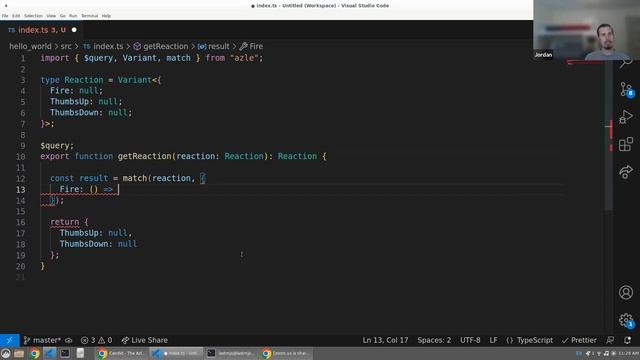Image resolution: width=640 pixels, height=360 pixels.
Task: Launch VS Code from taskbar quick launch
Action: pos(50,353)
